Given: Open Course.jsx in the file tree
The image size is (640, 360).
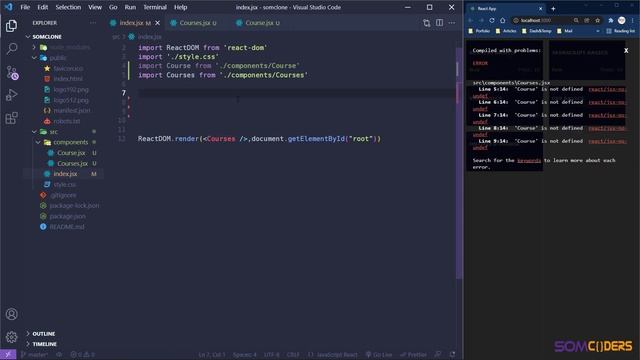Looking at the screenshot, I should [x=71, y=153].
